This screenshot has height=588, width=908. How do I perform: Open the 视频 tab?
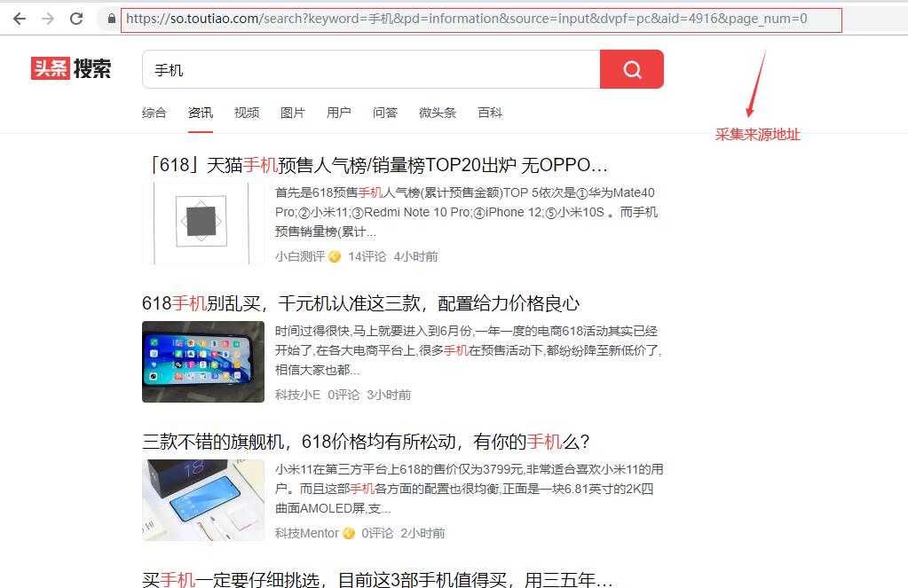click(x=247, y=113)
